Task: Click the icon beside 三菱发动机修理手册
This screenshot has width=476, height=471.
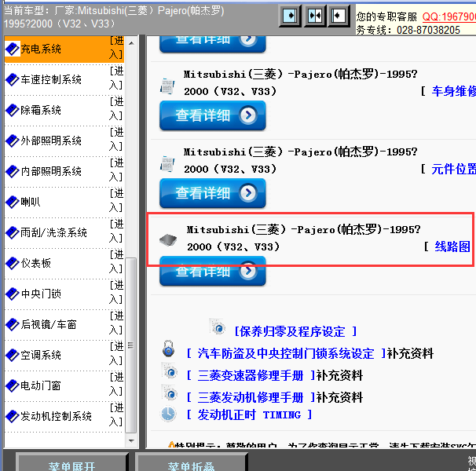Action: point(170,393)
